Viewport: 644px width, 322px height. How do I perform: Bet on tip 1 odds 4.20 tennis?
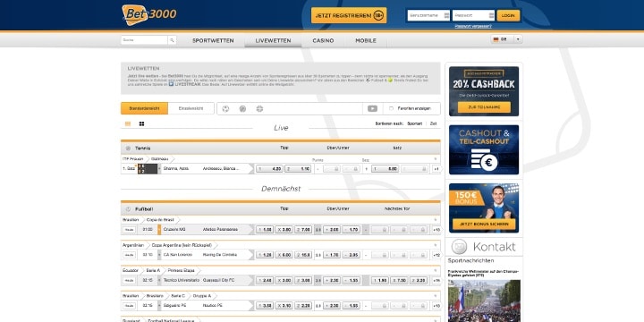point(269,169)
